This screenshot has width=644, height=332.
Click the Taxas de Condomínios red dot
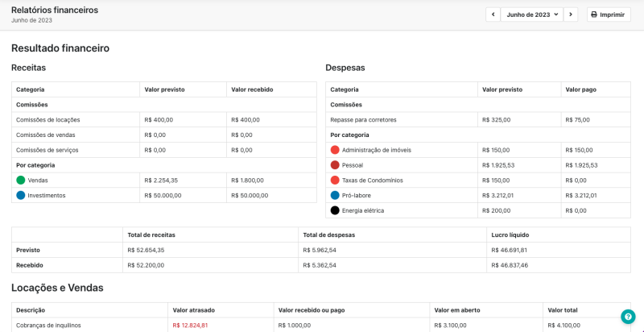tap(335, 181)
